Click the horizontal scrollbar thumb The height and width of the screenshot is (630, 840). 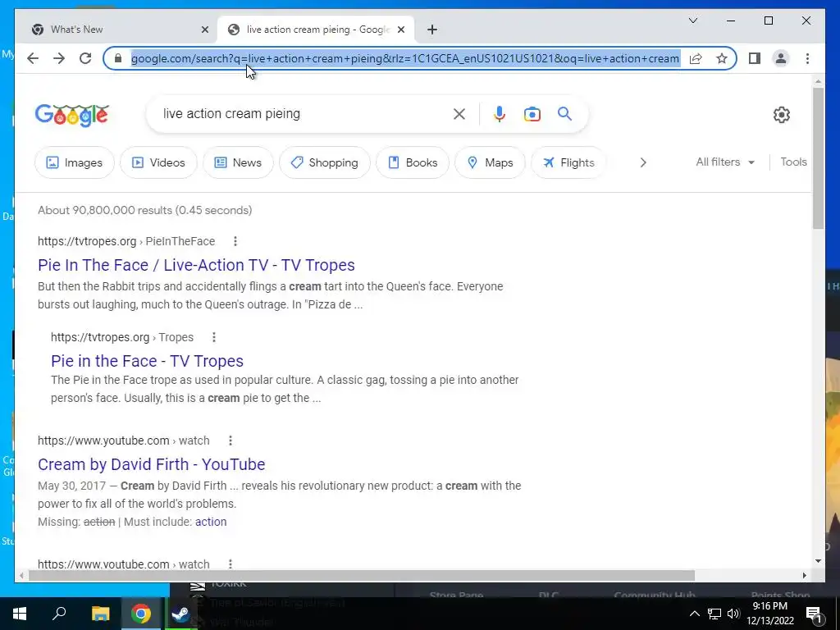(x=362, y=575)
